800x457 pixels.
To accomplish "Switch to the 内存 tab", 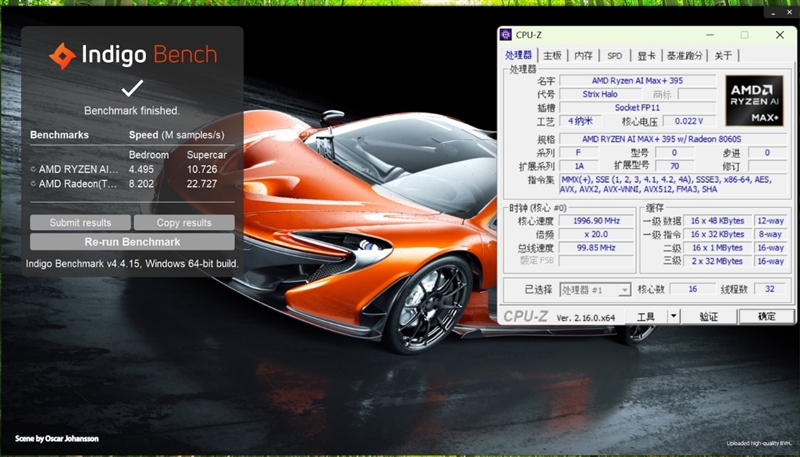I will 583,56.
